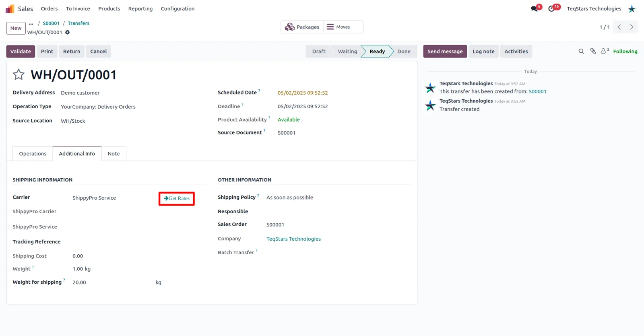This screenshot has width=644, height=336.
Task: Click the Send message button
Action: click(445, 52)
